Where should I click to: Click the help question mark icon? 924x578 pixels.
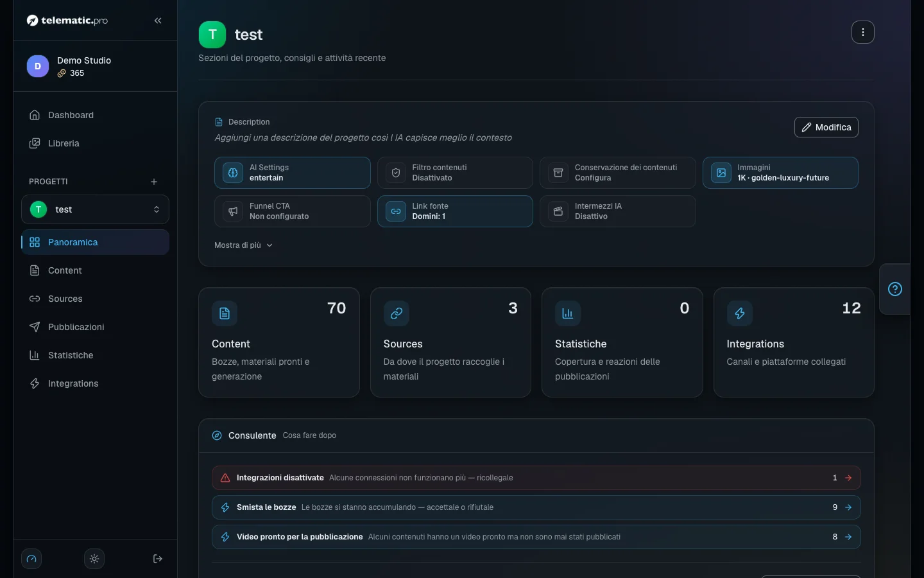point(895,289)
